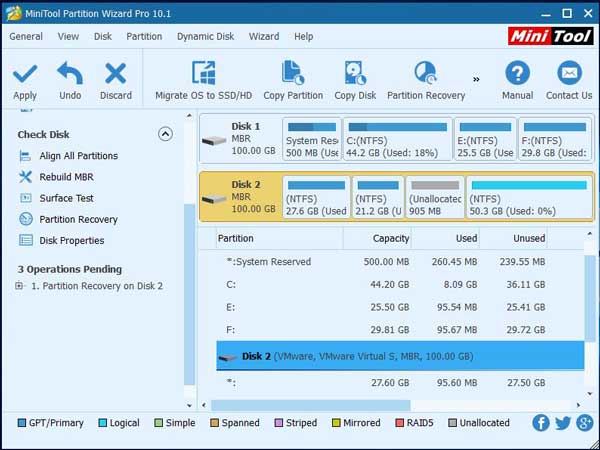Select the 27.60 GB partition row
600x450 pixels.
pyautogui.click(x=400, y=383)
